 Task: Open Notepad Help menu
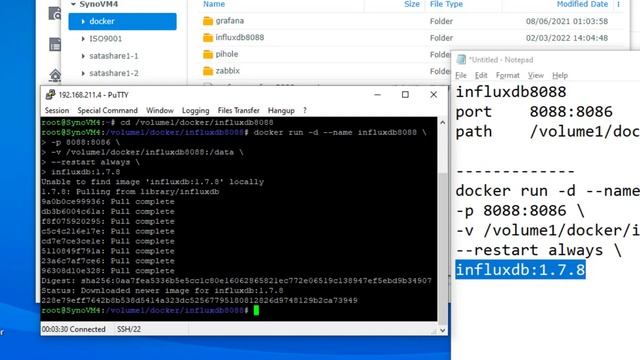pyautogui.click(x=560, y=76)
